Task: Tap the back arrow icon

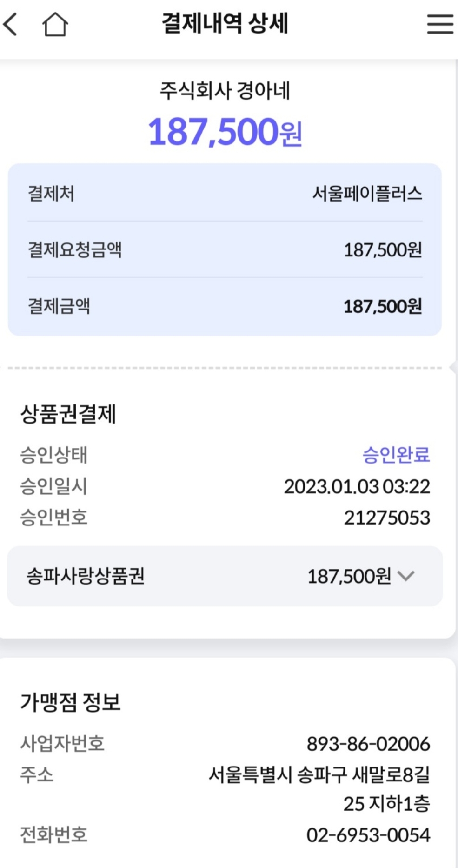Action: pyautogui.click(x=11, y=24)
